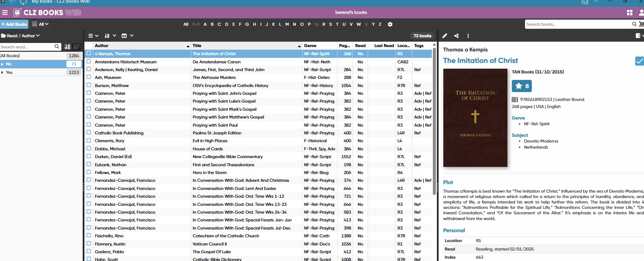Click the barcode scan icon
Screen dimensions: 644x261
click(641, 24)
